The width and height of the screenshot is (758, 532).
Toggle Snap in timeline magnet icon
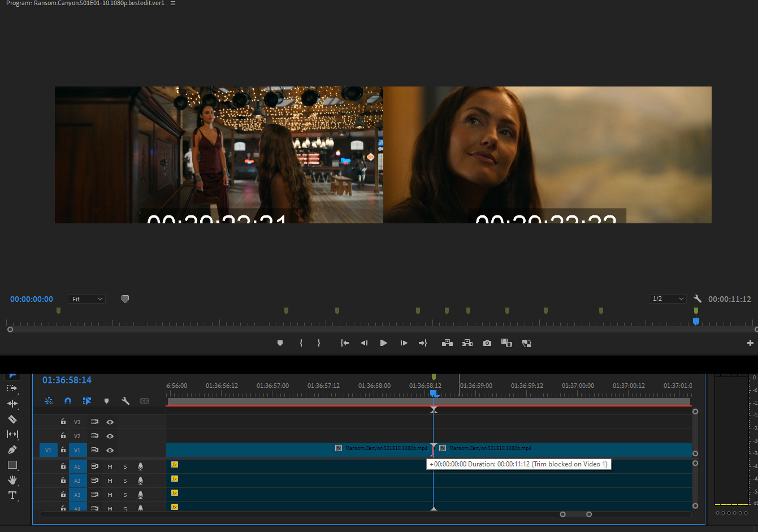68,401
